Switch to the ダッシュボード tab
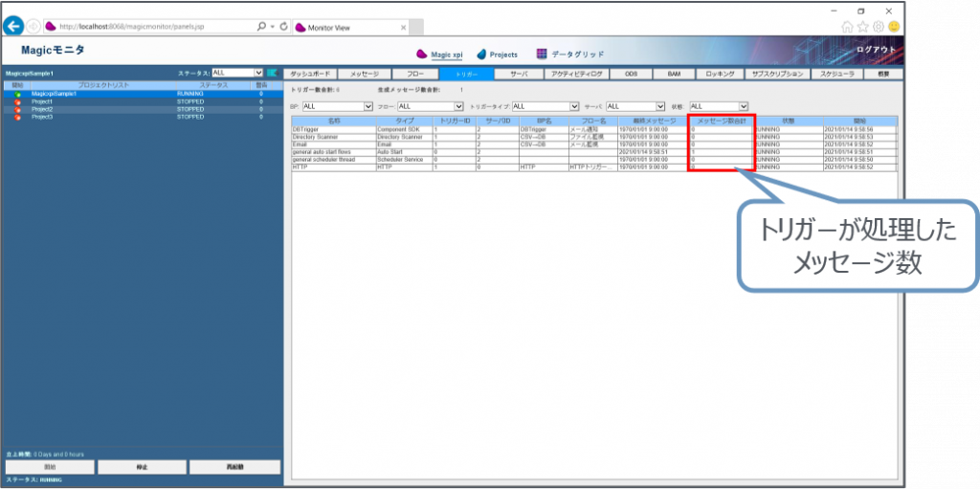This screenshot has height=489, width=980. coord(309,74)
